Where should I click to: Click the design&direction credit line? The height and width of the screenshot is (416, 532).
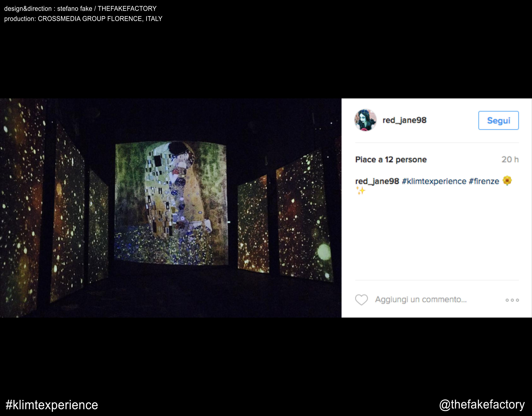pyautogui.click(x=80, y=9)
